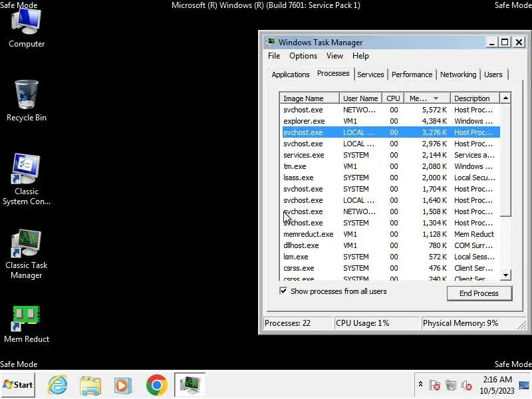Select the services.exe process row
The image size is (532, 399).
tap(391, 155)
